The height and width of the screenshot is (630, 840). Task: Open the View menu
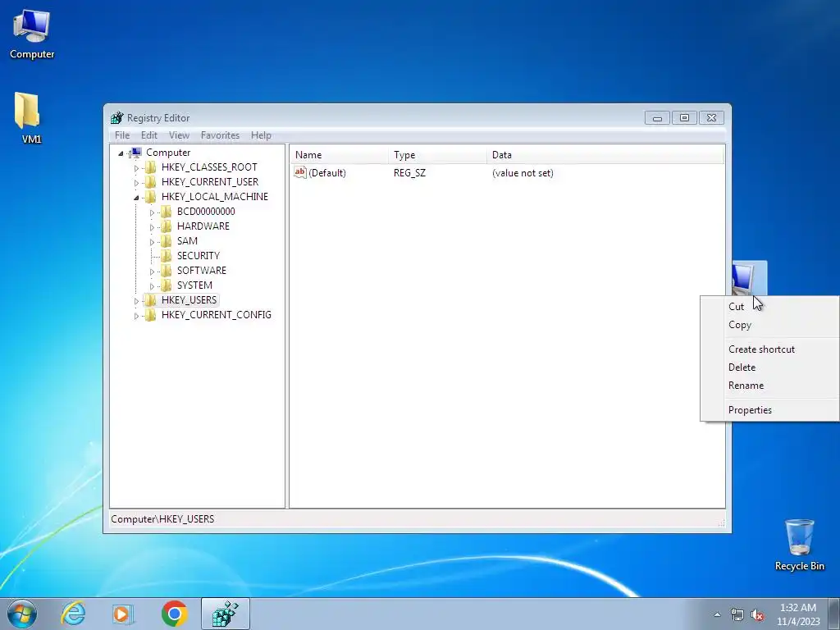point(179,135)
